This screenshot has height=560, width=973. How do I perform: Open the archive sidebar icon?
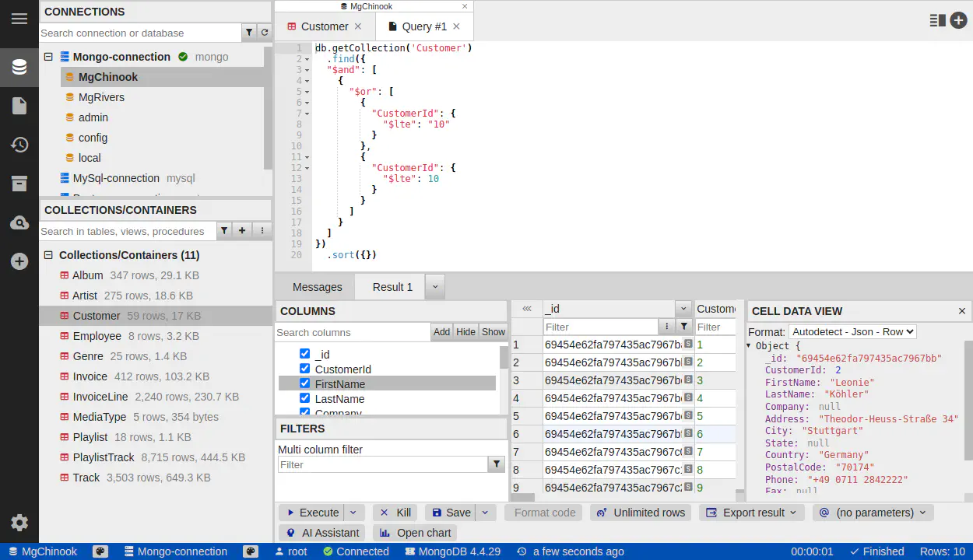pos(19,184)
